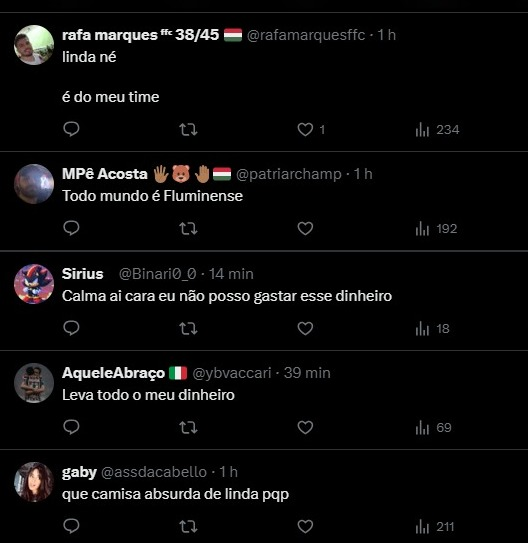Image resolution: width=528 pixels, height=543 pixels.
Task: Reply to gaby's 'camisa absurda' tweet
Action: tap(71, 526)
